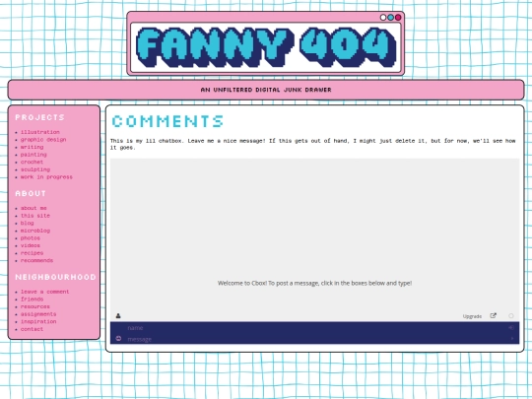532x399 pixels.
Task: Go to the writing page
Action: (x=32, y=147)
